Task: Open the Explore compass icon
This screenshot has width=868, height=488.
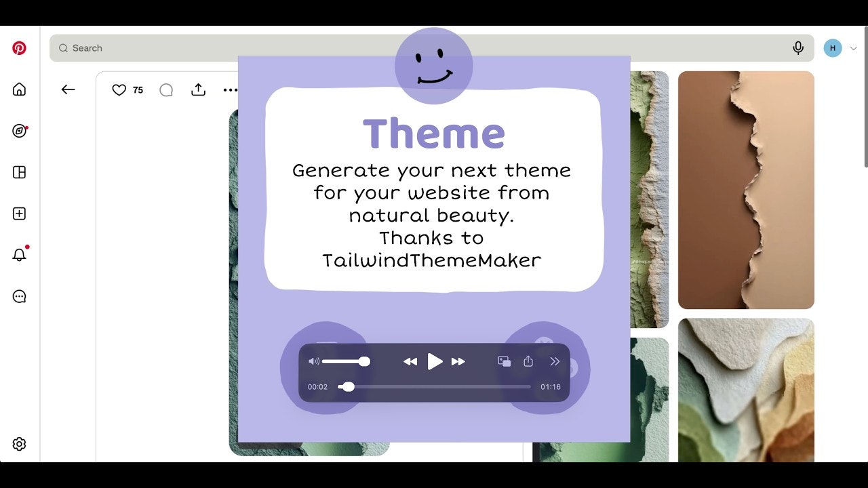Action: click(x=19, y=131)
